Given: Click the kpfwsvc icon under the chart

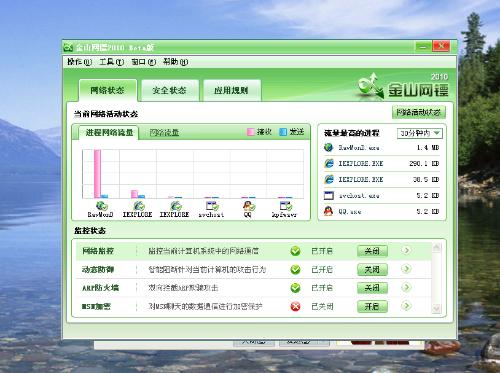Looking at the screenshot, I should [x=286, y=206].
